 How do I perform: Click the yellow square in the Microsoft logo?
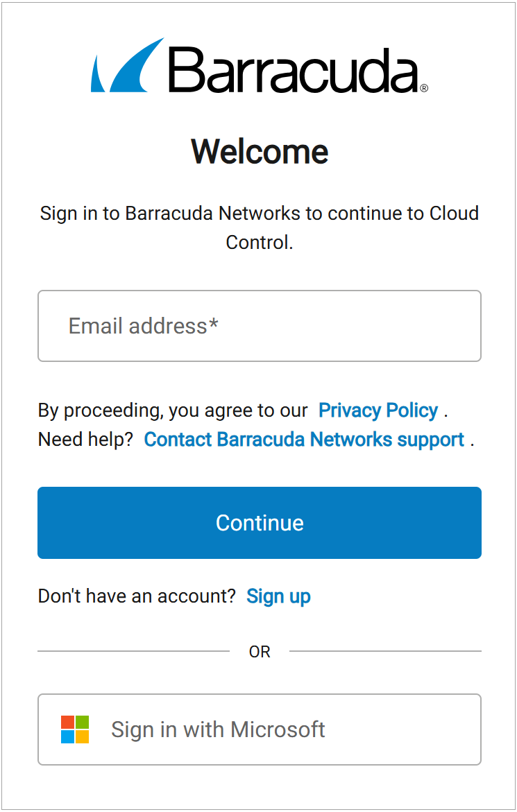click(82, 736)
